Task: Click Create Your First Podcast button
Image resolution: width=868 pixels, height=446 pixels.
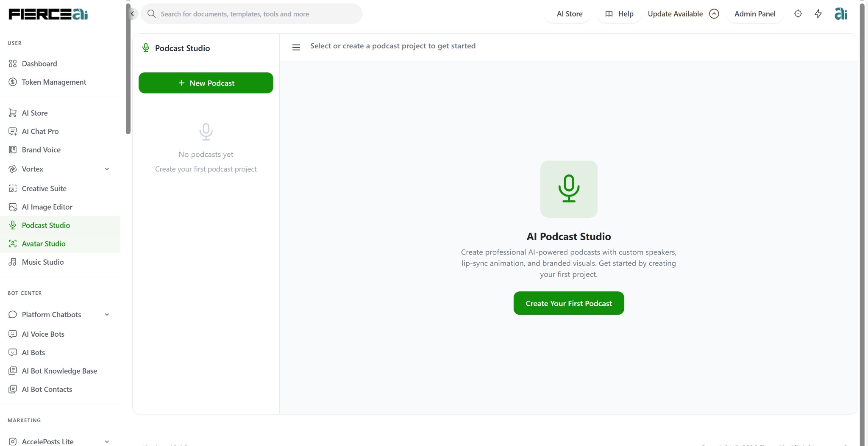Action: (568, 303)
